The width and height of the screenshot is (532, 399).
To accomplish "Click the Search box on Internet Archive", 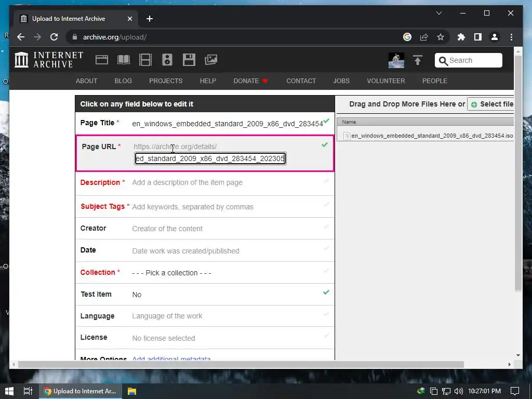I will coord(469,60).
